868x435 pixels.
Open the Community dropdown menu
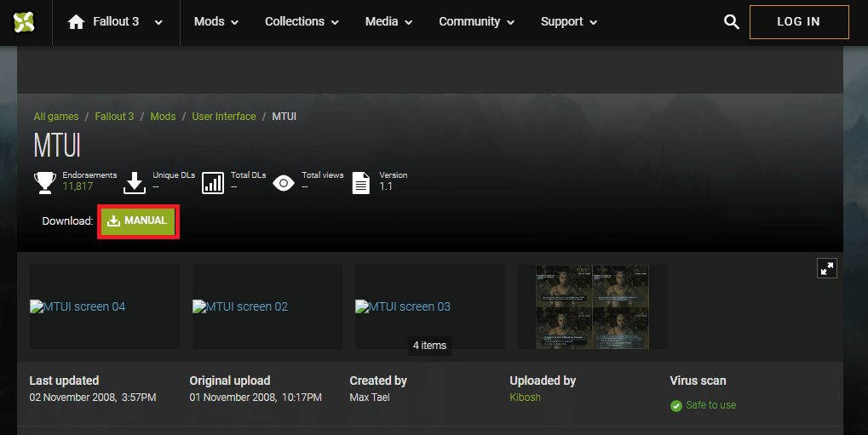click(x=477, y=21)
